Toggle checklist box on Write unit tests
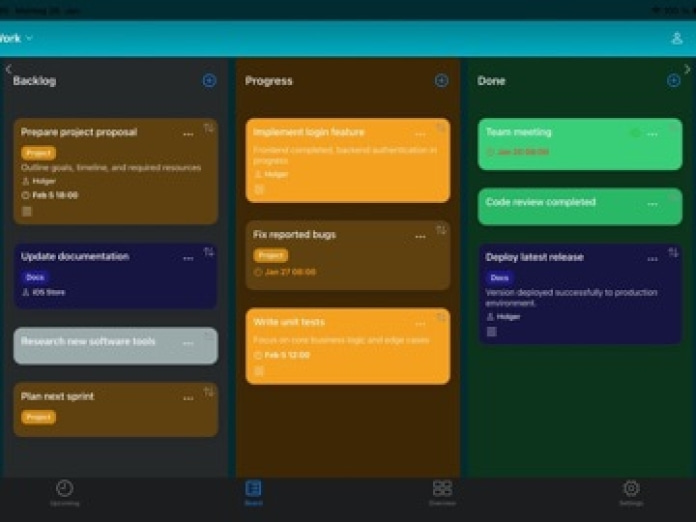 coord(259,371)
